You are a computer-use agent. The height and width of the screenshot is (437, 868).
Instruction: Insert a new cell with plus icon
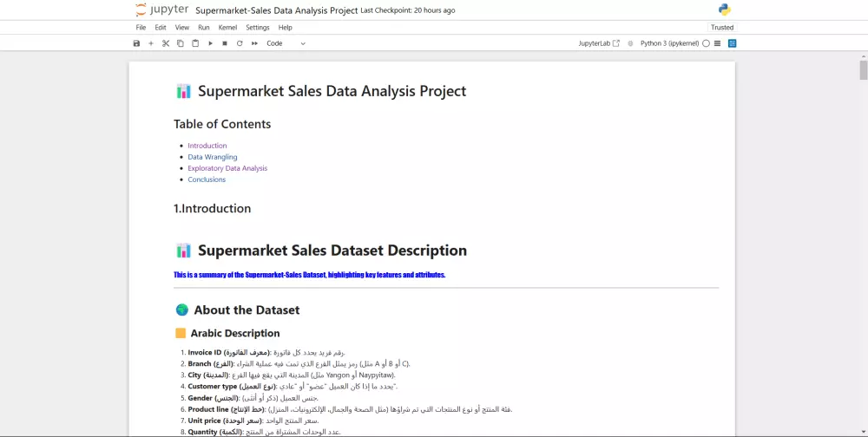pos(151,43)
